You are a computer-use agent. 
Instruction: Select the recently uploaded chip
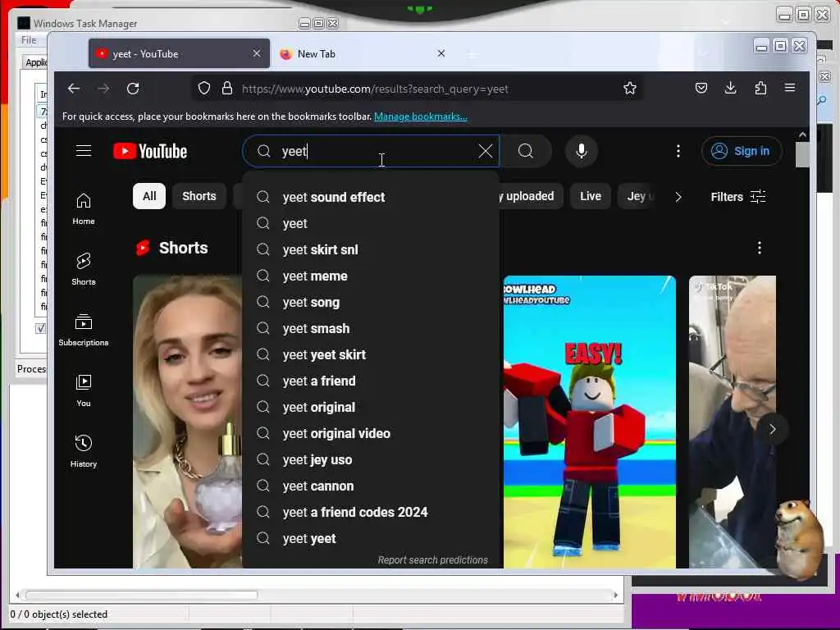(530, 196)
